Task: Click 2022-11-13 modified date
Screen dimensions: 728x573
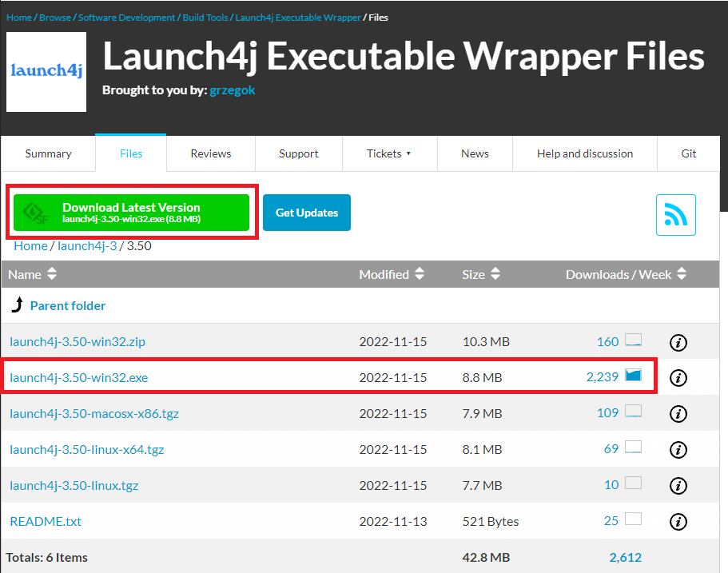Action: pyautogui.click(x=393, y=522)
